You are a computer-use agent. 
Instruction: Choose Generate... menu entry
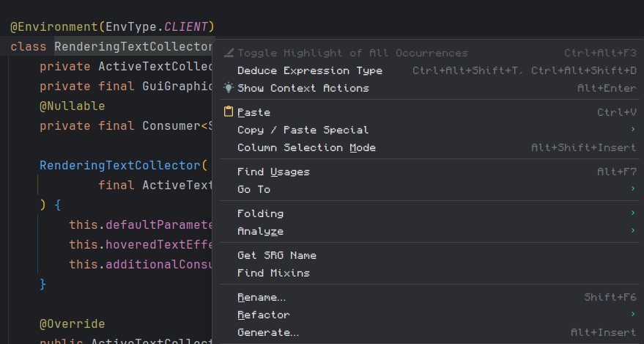click(x=267, y=332)
